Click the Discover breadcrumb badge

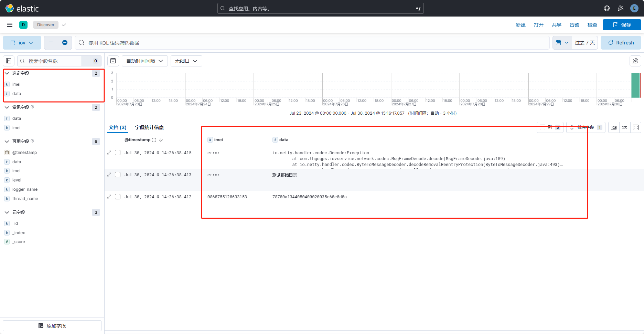[x=46, y=25]
